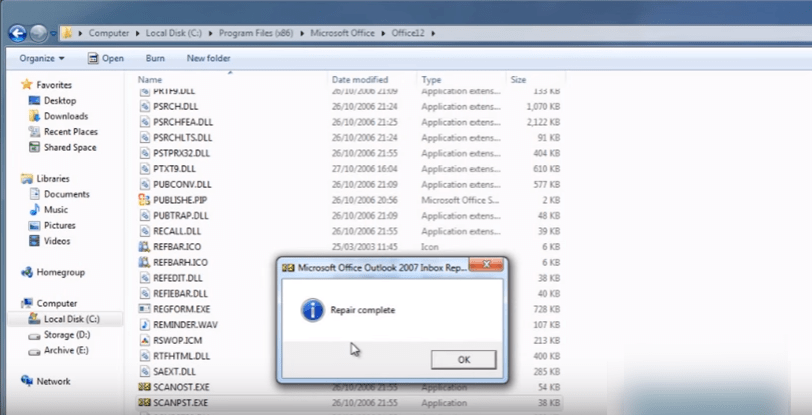
Task: Open the Documents library
Action: point(60,194)
